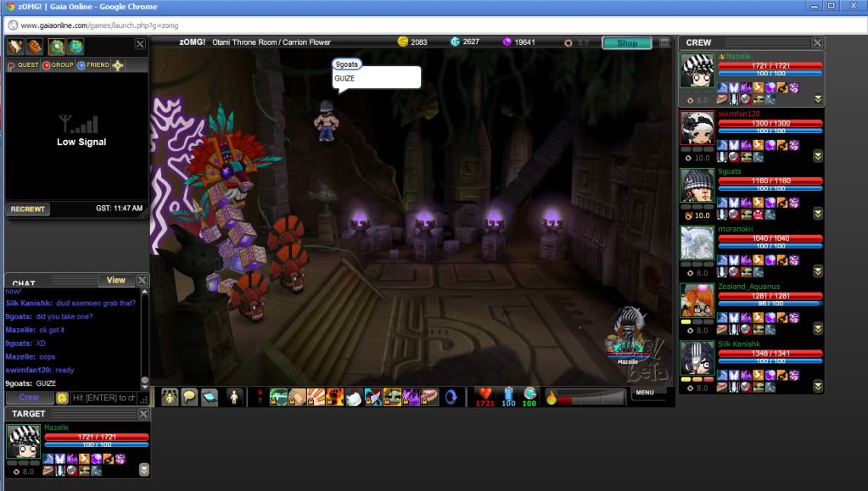Viewport: 868px width, 491px height.
Task: Click the Chrome site info icon
Action: coord(12,25)
